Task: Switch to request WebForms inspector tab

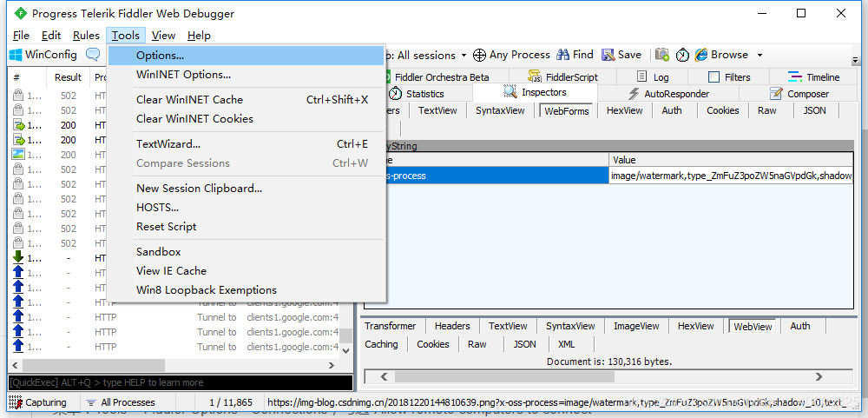Action: [566, 111]
